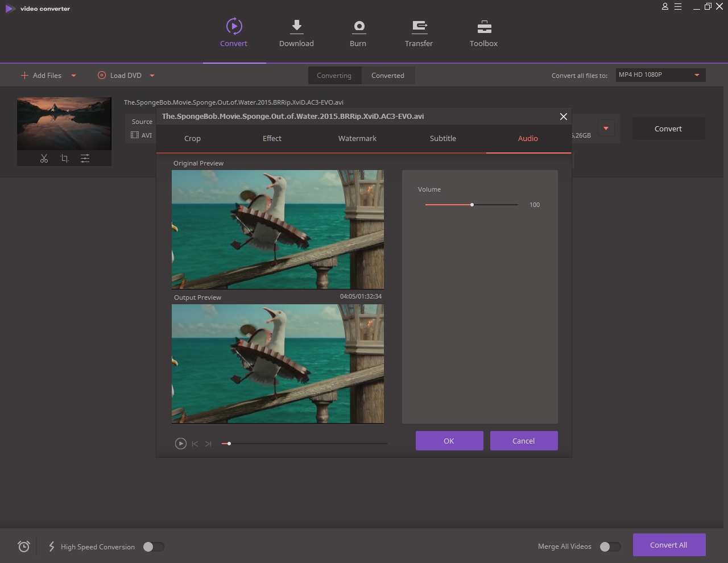
Task: Open the hamburger menu icon
Action: (x=678, y=7)
